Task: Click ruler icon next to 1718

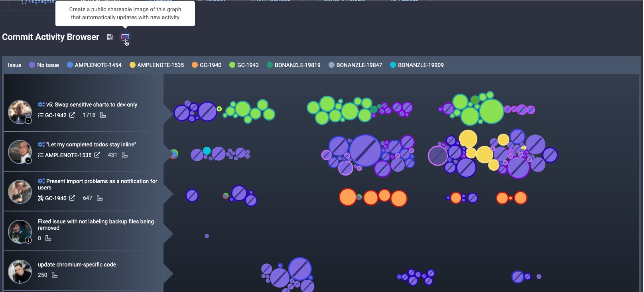Action: pyautogui.click(x=103, y=115)
